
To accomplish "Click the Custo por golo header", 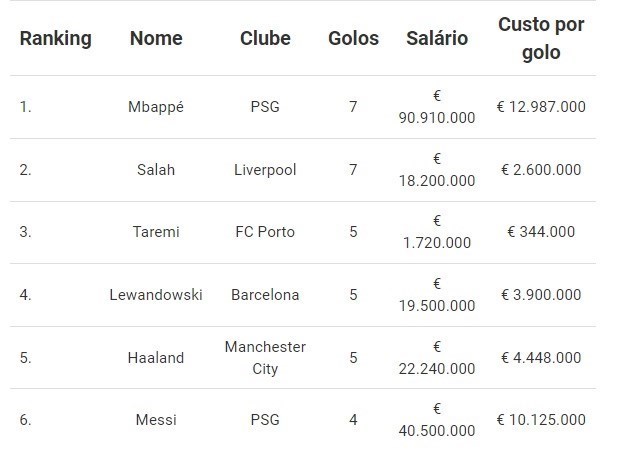I will pos(541,38).
